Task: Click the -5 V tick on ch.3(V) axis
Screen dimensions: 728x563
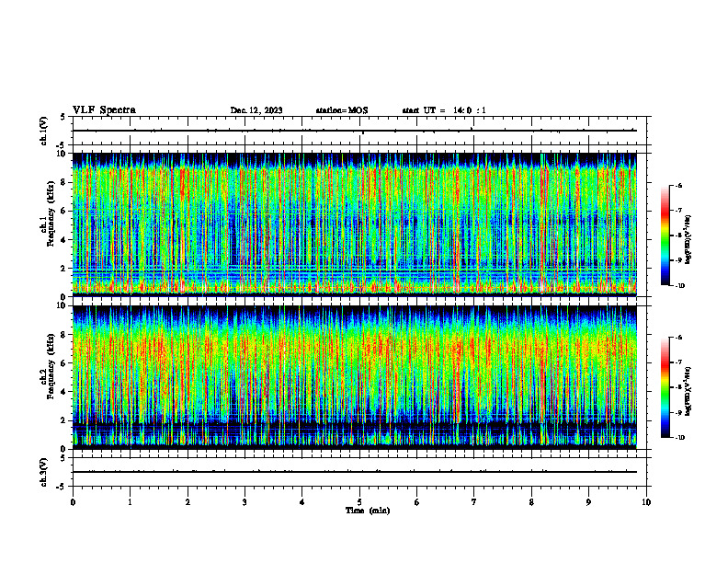Action: point(62,487)
